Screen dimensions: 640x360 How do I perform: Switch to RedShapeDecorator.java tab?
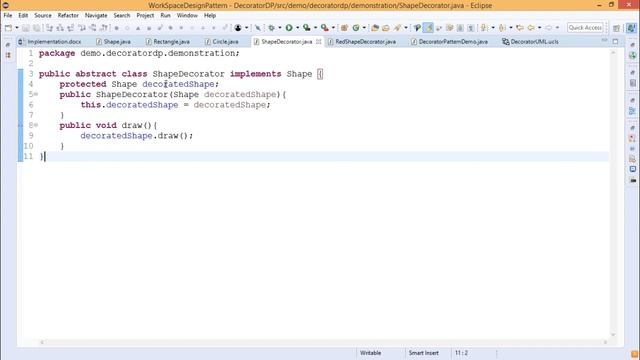pos(362,42)
